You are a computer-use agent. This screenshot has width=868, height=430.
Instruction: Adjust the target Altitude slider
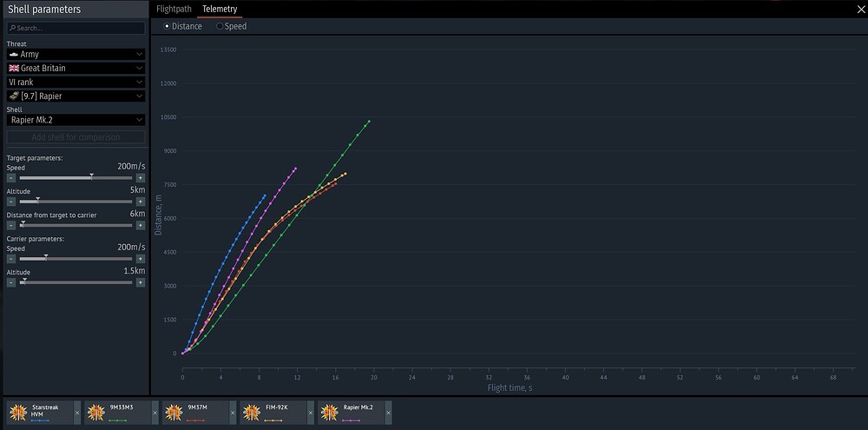point(76,202)
